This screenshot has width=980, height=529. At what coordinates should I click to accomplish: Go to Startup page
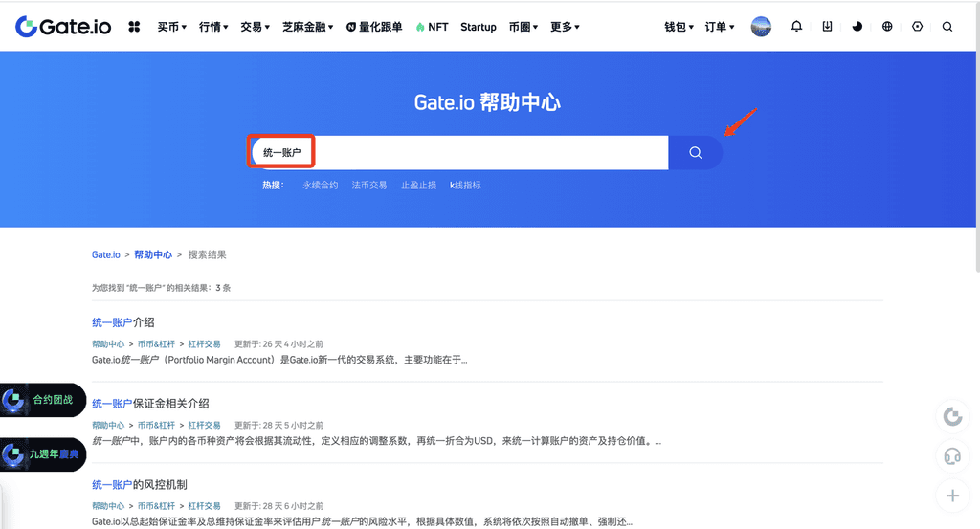tap(479, 27)
